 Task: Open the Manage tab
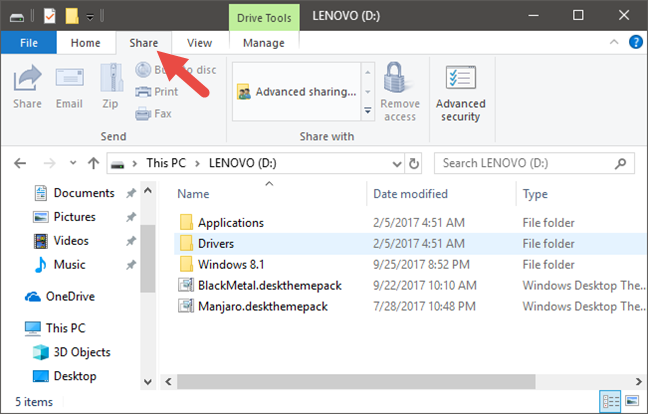point(264,43)
